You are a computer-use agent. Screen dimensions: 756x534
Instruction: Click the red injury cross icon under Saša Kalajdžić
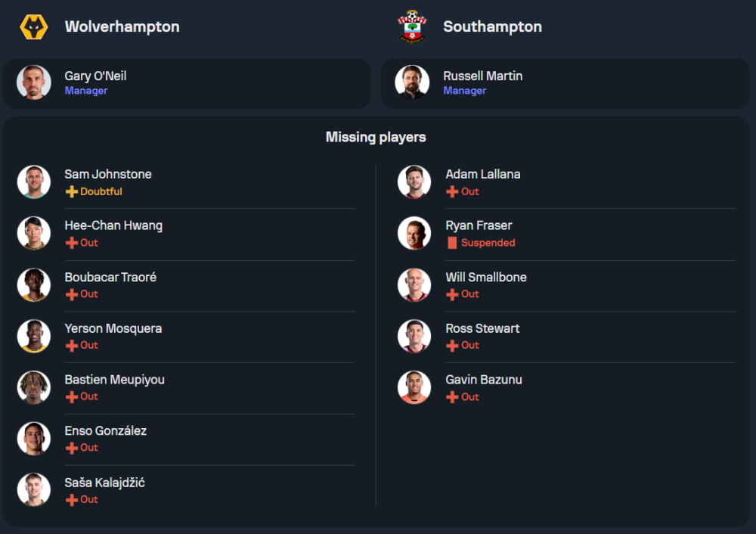tap(72, 499)
